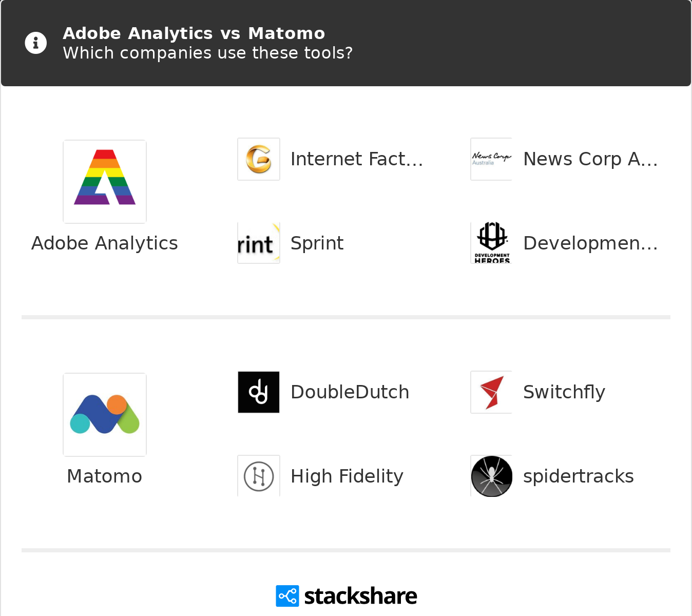692x616 pixels.
Task: Select the High Fidelity text link
Action: (347, 476)
